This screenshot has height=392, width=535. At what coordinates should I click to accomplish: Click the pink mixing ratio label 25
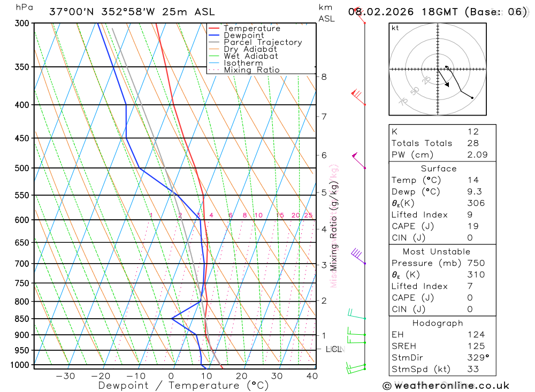309,216
